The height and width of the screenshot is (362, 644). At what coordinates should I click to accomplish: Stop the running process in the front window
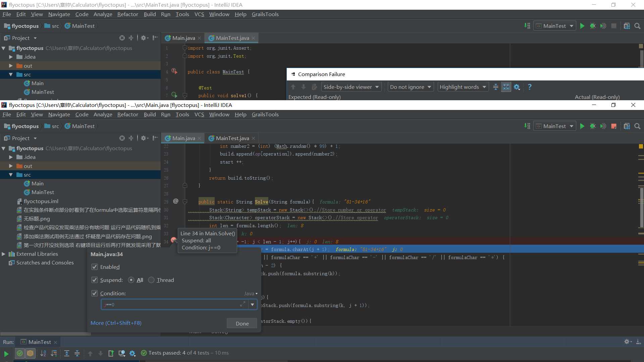pyautogui.click(x=614, y=126)
